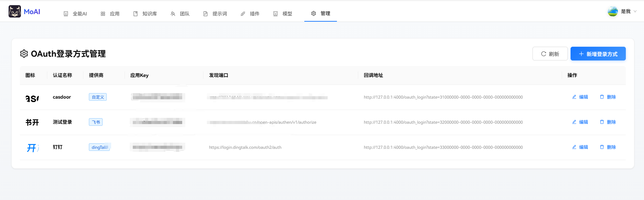Image resolution: width=644 pixels, height=200 pixels.
Task: Go to the 团队 tab
Action: 180,14
